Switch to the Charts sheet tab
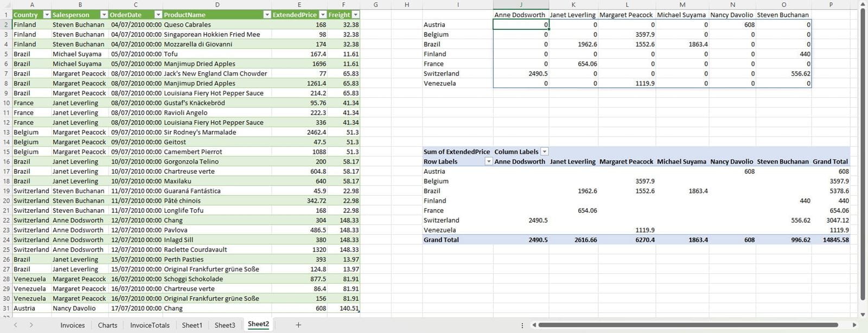The image size is (868, 333). point(107,325)
